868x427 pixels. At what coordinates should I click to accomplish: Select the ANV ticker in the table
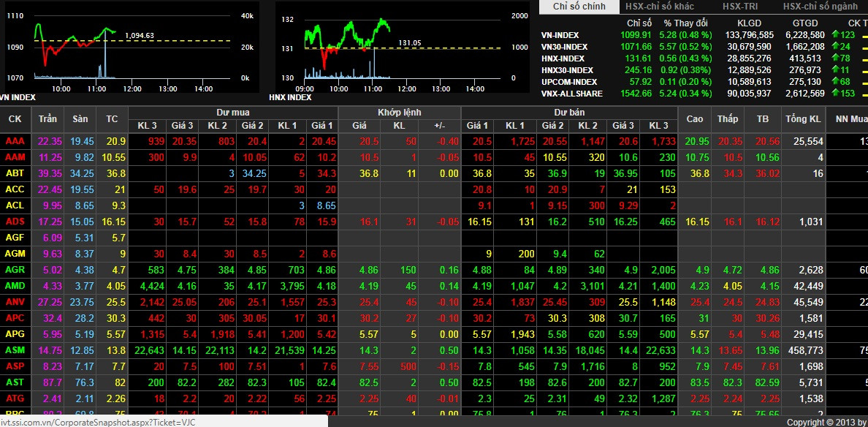pos(15,302)
